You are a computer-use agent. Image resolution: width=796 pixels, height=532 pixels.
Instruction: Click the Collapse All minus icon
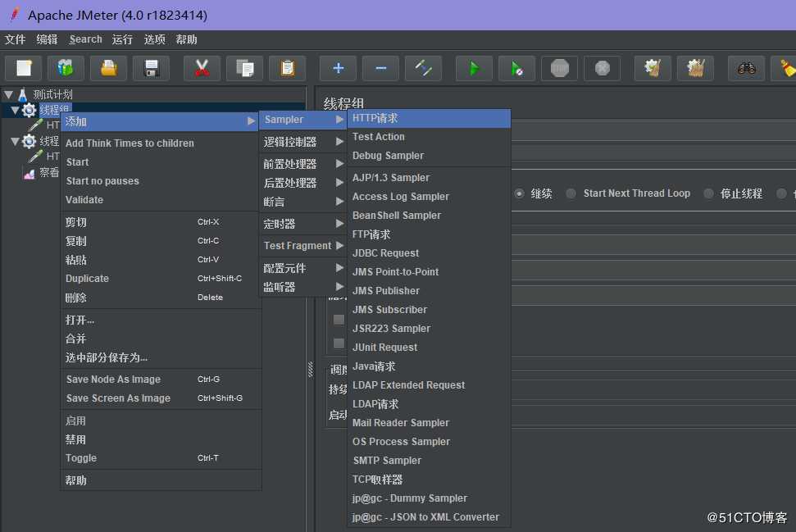point(380,68)
